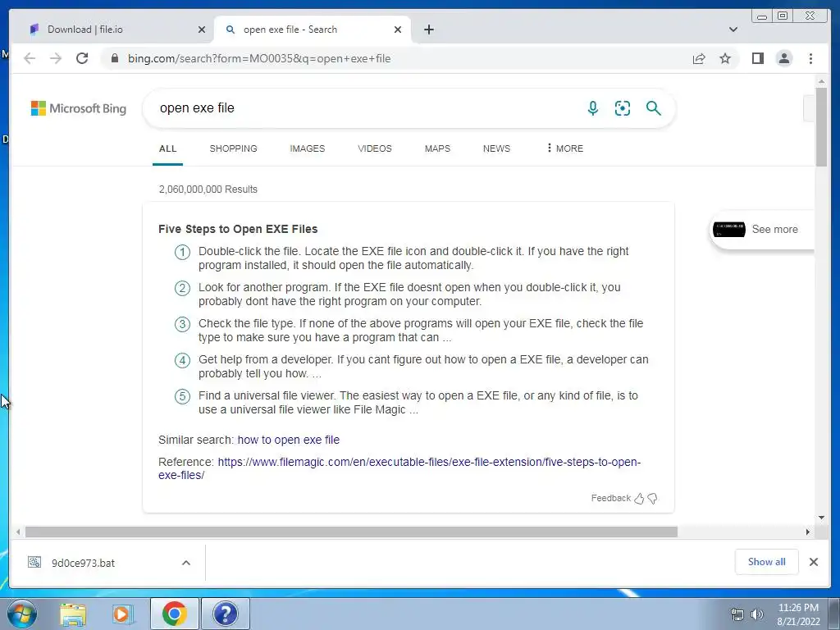Expand options for 9d0ce973.bat download
This screenshot has width=840, height=630.
click(186, 563)
